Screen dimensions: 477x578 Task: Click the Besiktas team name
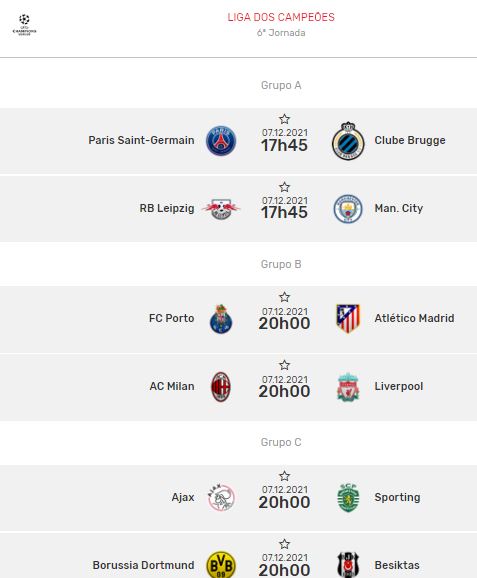click(397, 565)
